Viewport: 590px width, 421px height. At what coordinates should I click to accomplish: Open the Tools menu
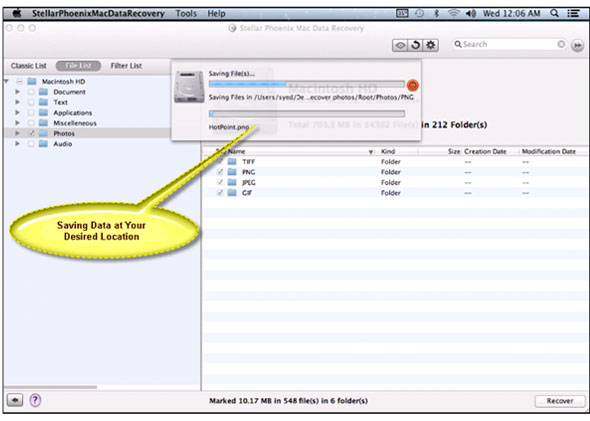click(x=186, y=14)
